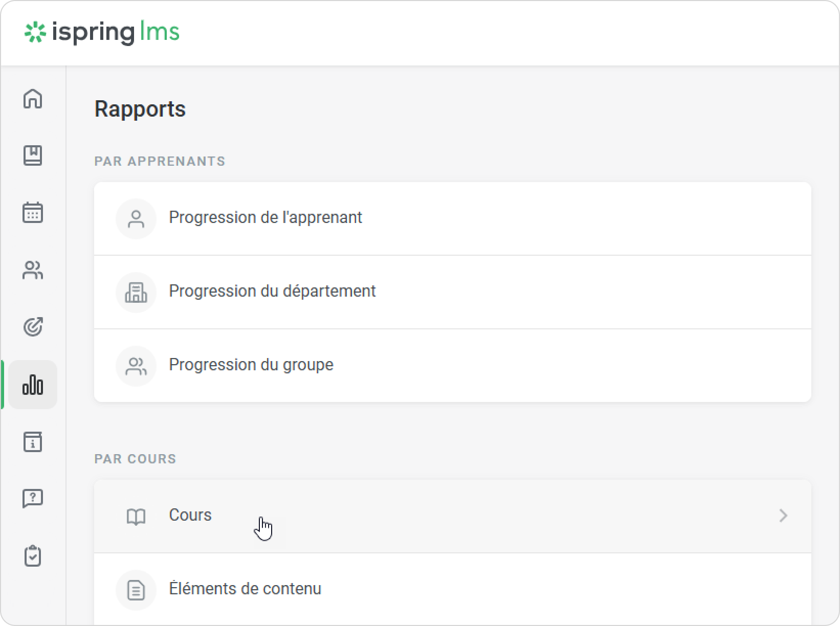Click the document icon beside Éléments de contenu
The height and width of the screenshot is (626, 840).
[x=136, y=590]
